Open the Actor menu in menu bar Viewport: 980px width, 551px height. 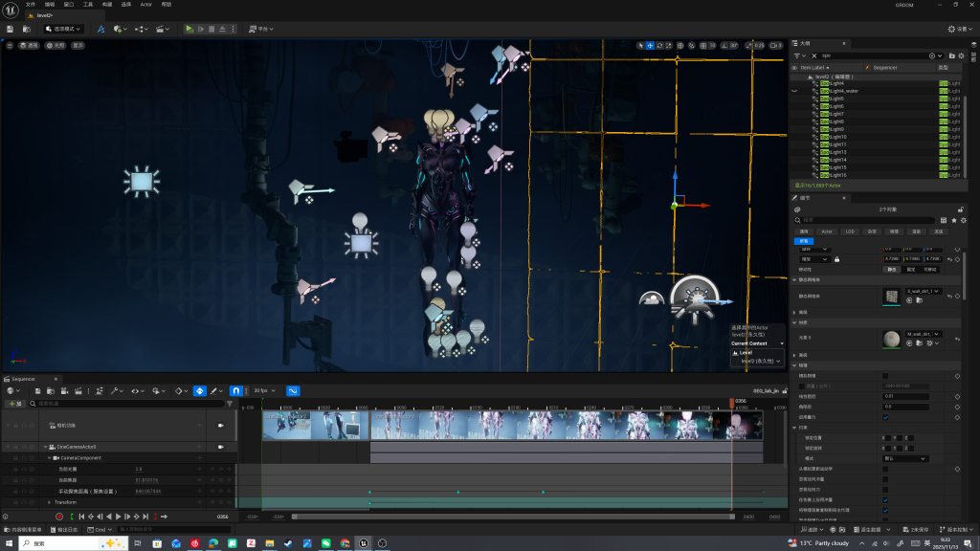tap(145, 4)
